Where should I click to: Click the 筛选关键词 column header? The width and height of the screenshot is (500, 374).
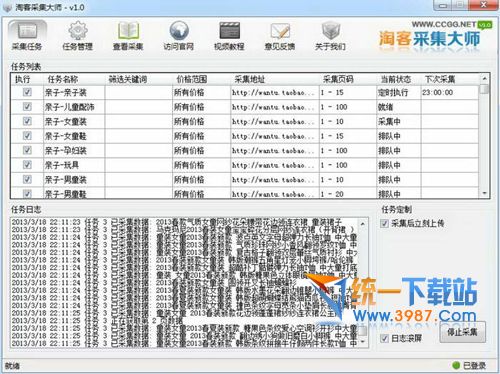click(128, 79)
